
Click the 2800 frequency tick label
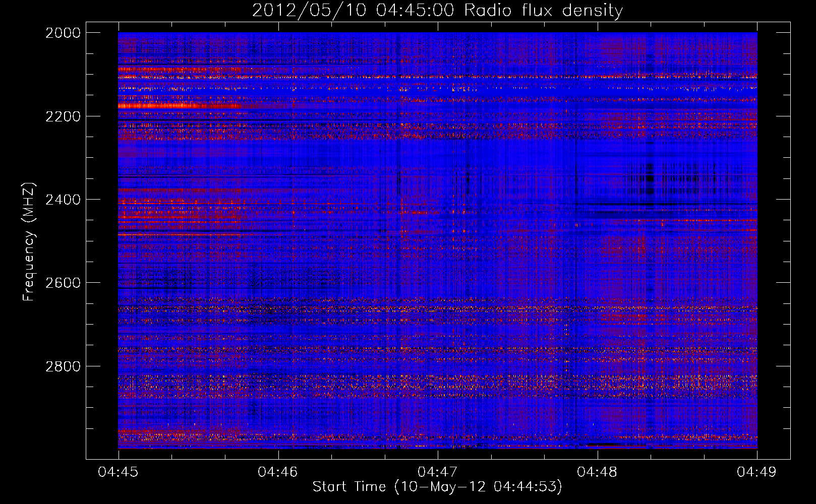pos(63,366)
